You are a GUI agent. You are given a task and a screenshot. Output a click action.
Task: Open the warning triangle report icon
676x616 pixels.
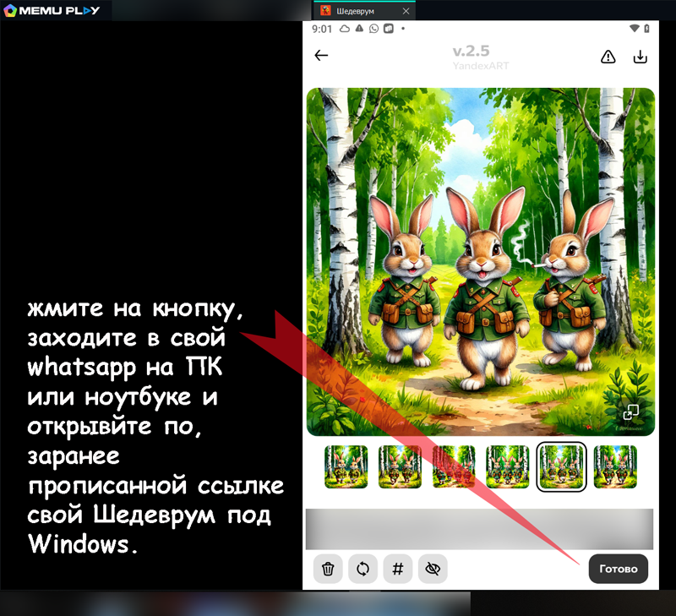[608, 57]
